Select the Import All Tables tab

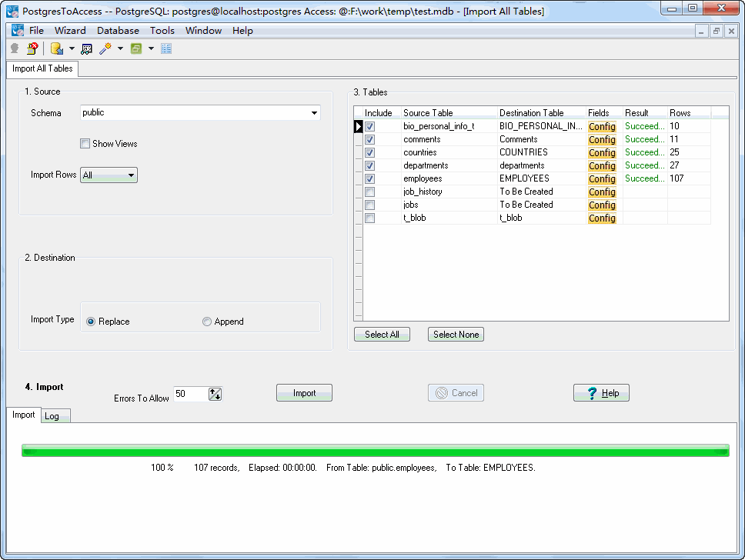[x=42, y=68]
